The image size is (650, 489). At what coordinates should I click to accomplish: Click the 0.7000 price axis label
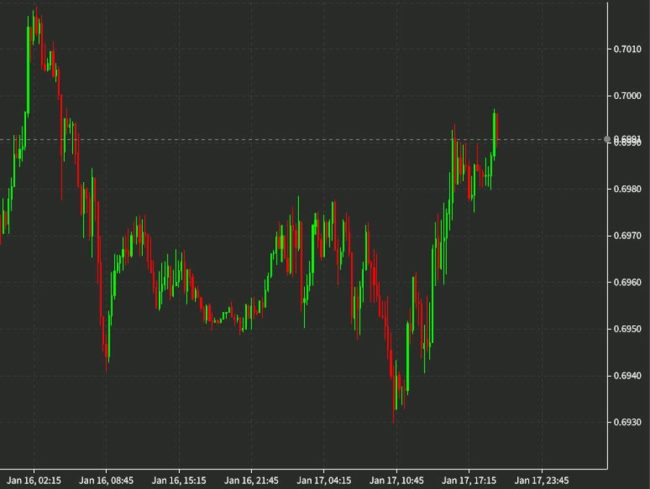(628, 95)
